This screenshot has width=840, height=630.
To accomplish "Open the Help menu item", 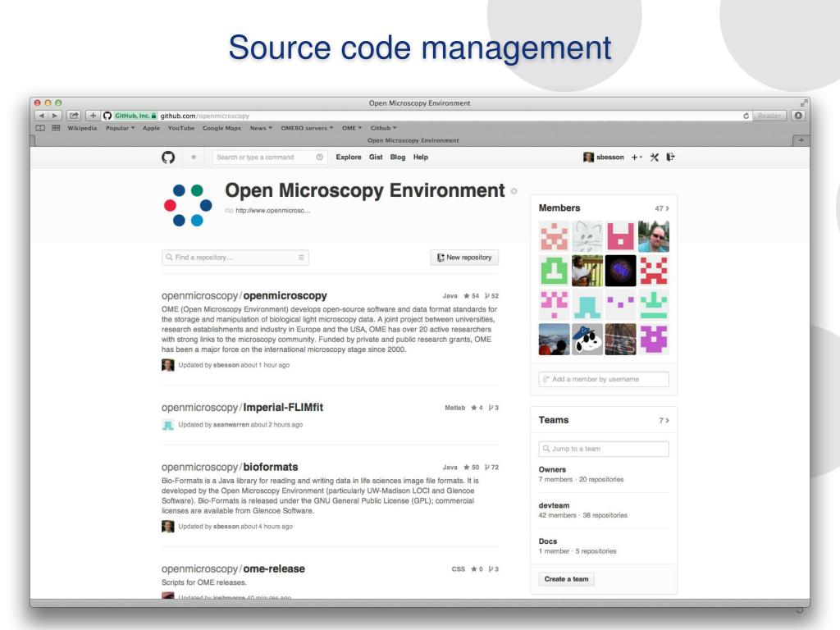I will [x=421, y=157].
